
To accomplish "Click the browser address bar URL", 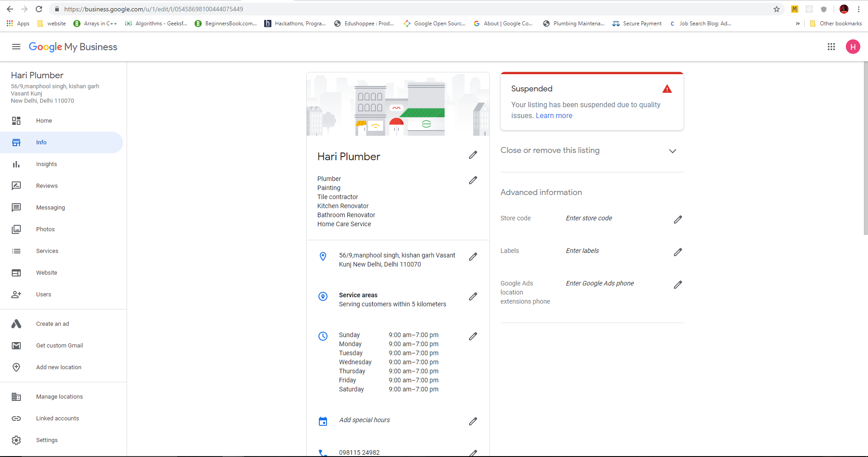I will (x=153, y=9).
